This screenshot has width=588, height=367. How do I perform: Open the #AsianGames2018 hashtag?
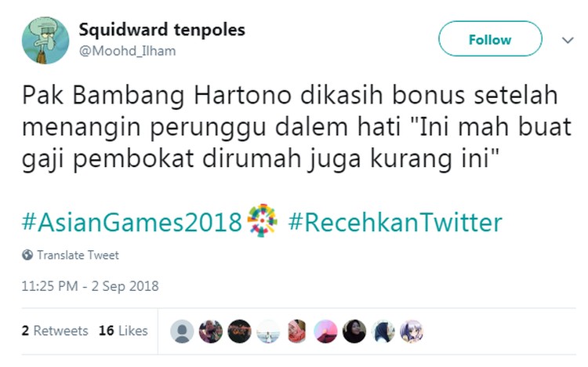click(132, 222)
